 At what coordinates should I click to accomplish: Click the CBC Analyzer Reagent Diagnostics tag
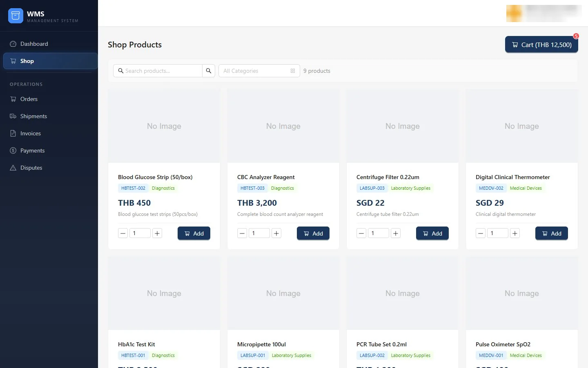point(283,188)
